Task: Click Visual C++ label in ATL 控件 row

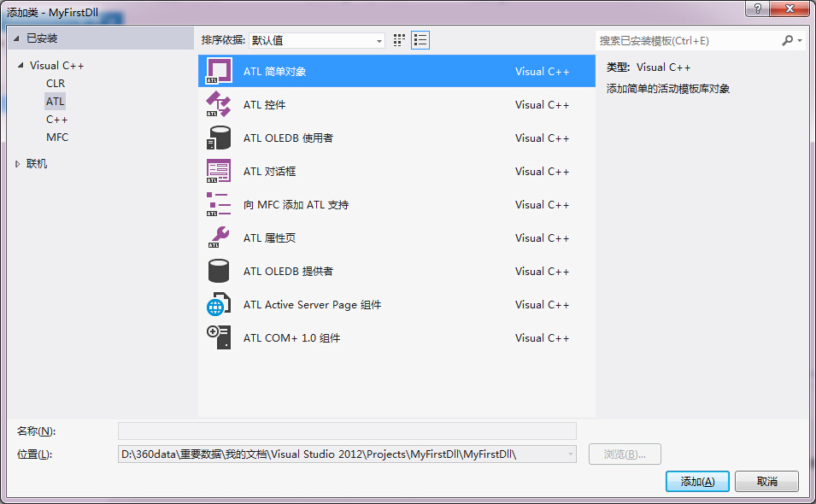Action: coord(543,104)
